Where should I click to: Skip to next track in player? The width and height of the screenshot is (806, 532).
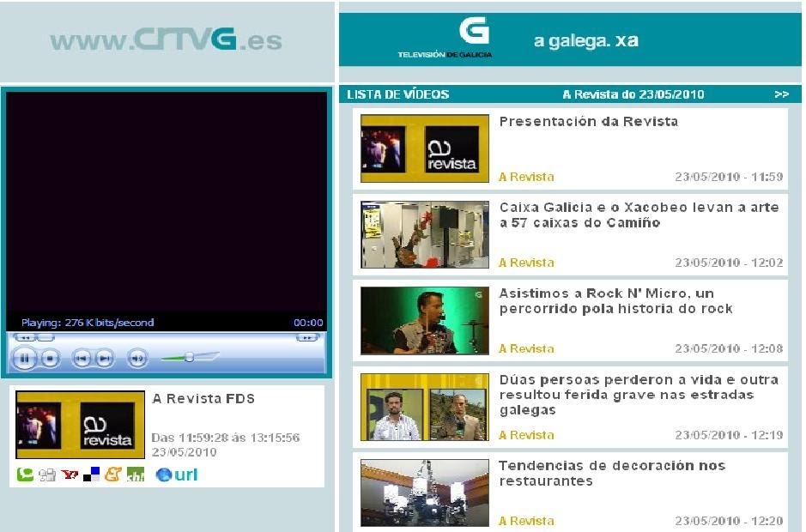click(105, 359)
